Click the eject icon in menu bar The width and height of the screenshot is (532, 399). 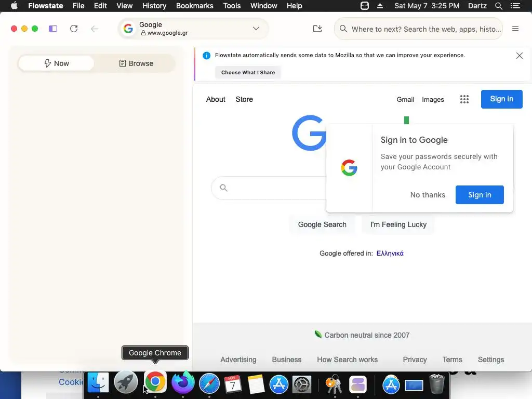coord(380,6)
